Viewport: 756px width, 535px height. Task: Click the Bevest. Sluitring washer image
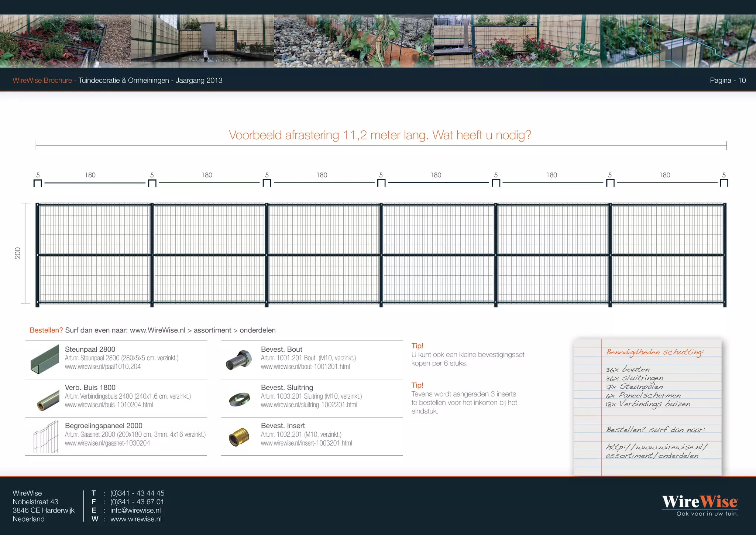(x=239, y=399)
